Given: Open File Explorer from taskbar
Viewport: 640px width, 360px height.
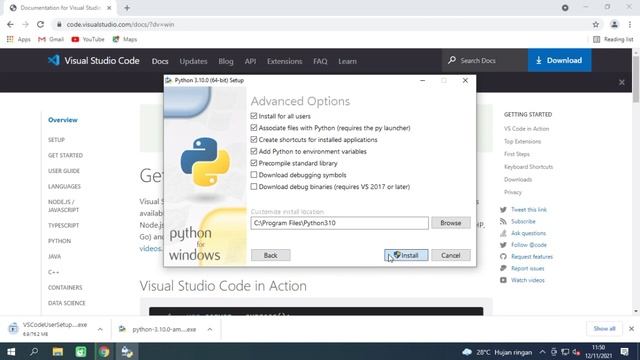Looking at the screenshot, I should coord(58,352).
